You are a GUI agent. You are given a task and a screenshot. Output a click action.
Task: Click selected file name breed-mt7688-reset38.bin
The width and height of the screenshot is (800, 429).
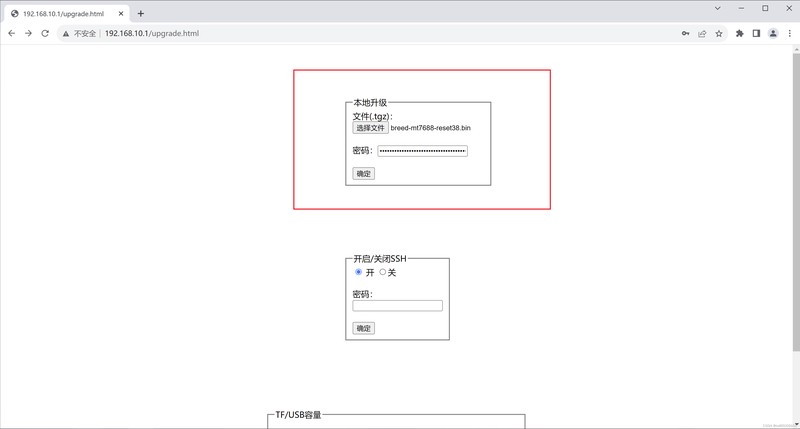(431, 128)
